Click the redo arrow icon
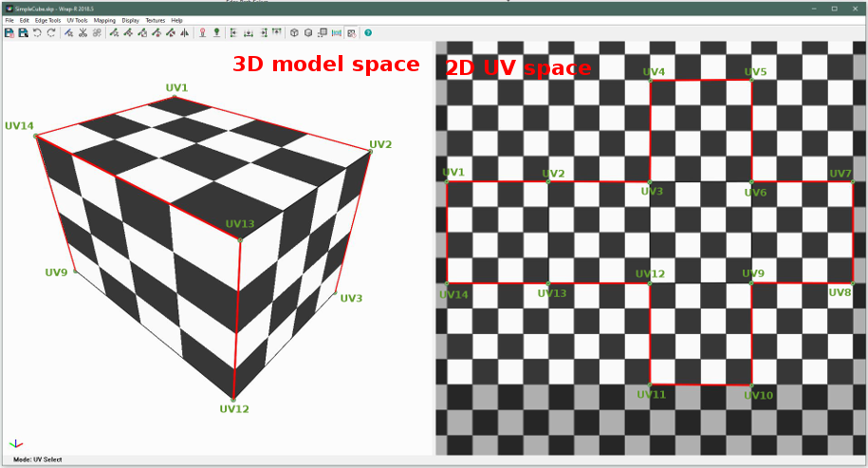 click(51, 32)
